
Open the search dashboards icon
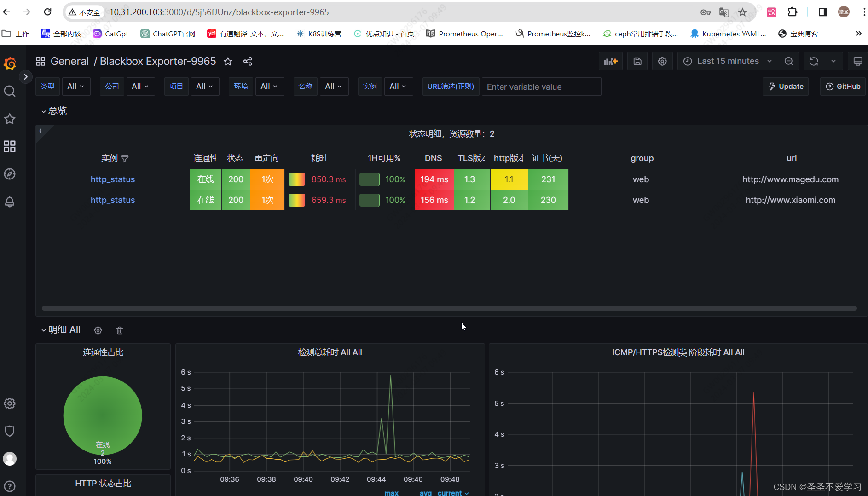click(x=10, y=91)
